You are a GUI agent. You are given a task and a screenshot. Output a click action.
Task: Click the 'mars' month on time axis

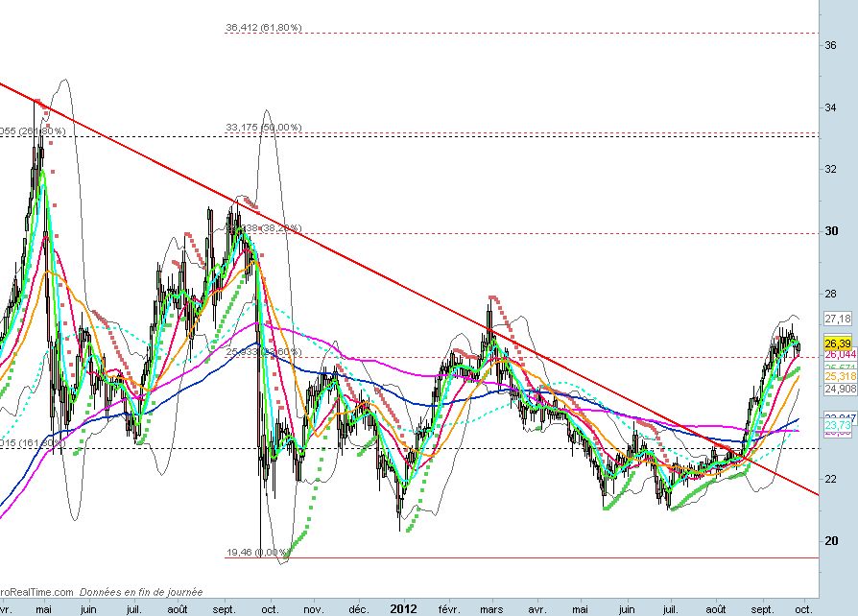tap(491, 609)
